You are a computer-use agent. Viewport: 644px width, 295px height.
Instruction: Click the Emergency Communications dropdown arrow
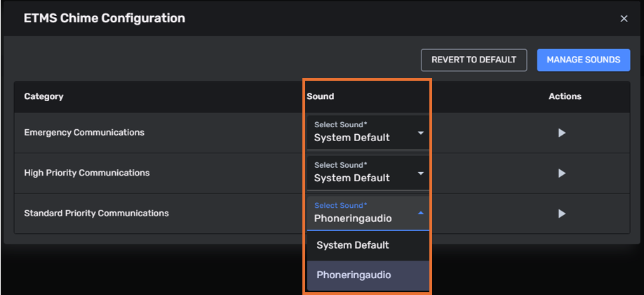(420, 133)
